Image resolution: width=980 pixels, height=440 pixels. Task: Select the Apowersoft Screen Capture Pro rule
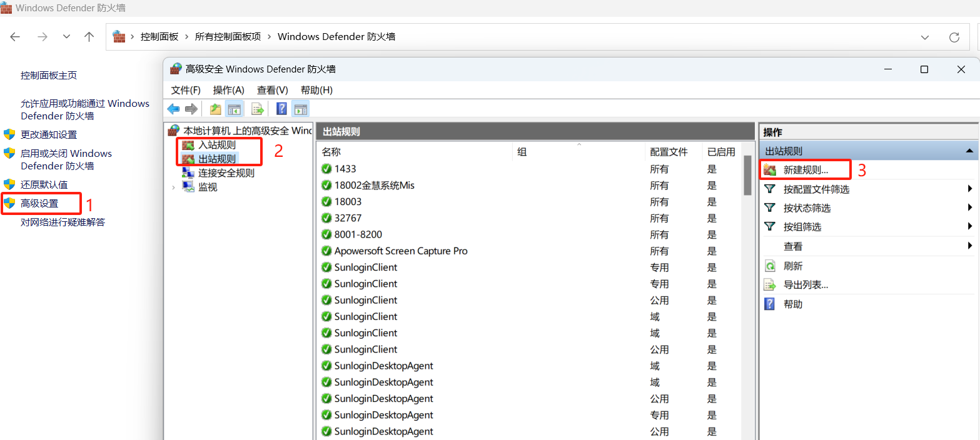401,251
